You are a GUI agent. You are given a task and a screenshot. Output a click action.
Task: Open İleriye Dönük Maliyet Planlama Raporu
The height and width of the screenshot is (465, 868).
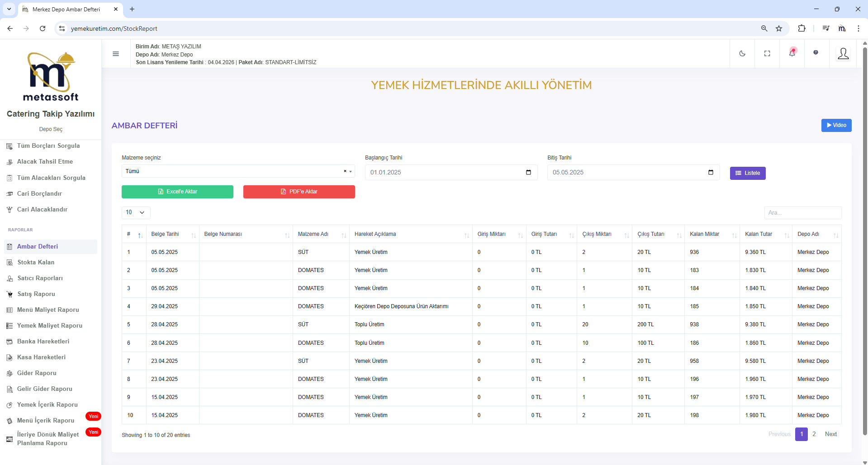[48, 438]
